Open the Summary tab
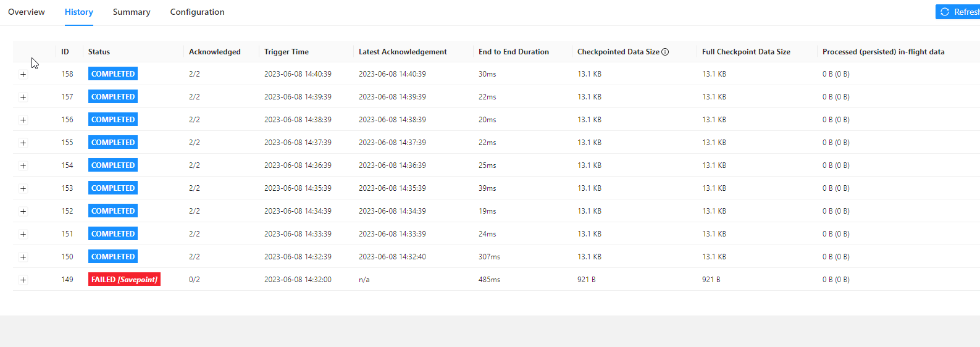Viewport: 980px width, 347px height. [132, 12]
